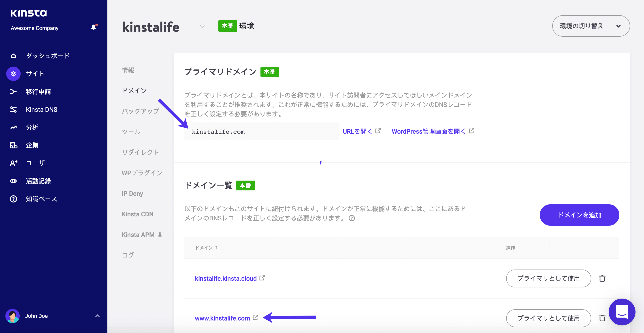644x333 pixels.
Task: Click the 操作 column header
Action: click(x=510, y=248)
